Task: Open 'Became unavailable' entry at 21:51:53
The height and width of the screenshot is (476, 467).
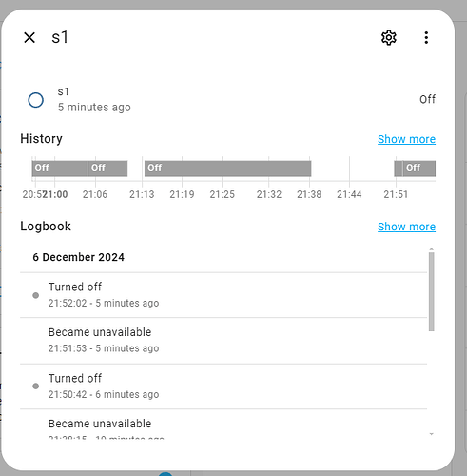Action: [224, 341]
